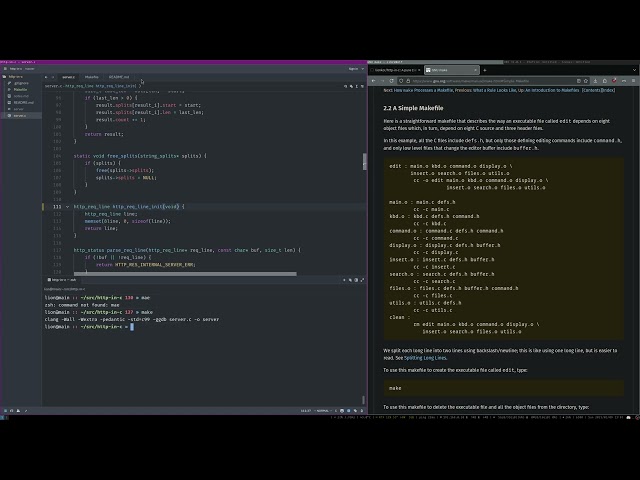Follow the 'An Introduction to Makefiles' link

pos(552,90)
